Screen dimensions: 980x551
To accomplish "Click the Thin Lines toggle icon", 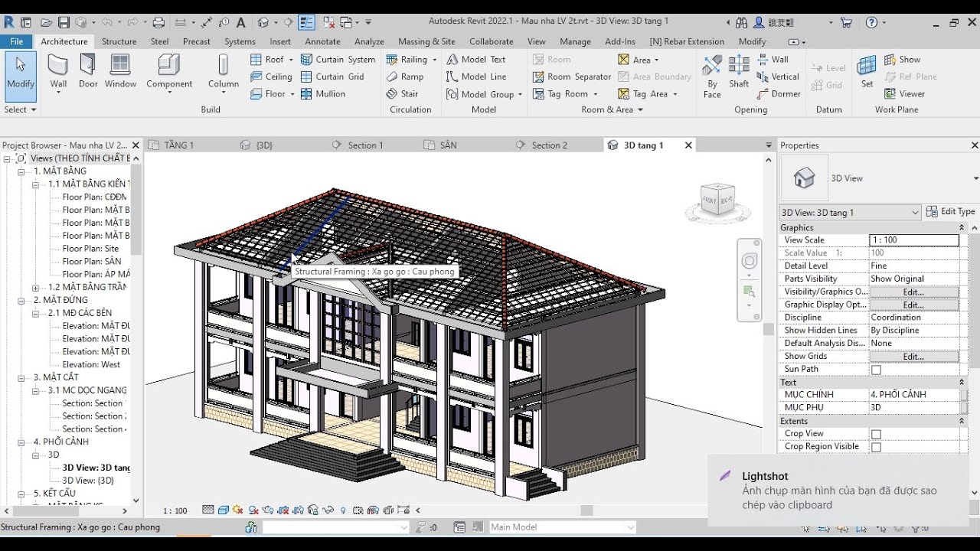I will point(306,22).
